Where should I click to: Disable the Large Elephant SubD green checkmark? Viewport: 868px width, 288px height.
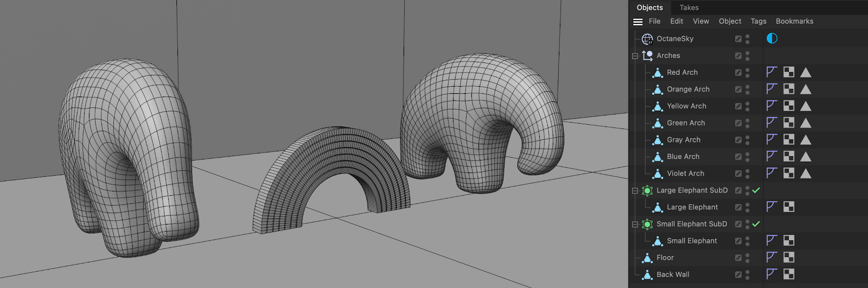pos(756,190)
